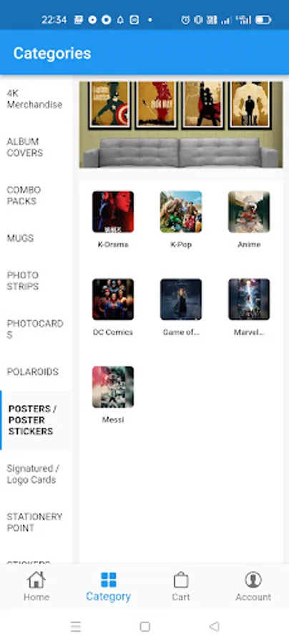The image size is (289, 644).
Task: Tap the Category grid icon
Action: coord(109,580)
